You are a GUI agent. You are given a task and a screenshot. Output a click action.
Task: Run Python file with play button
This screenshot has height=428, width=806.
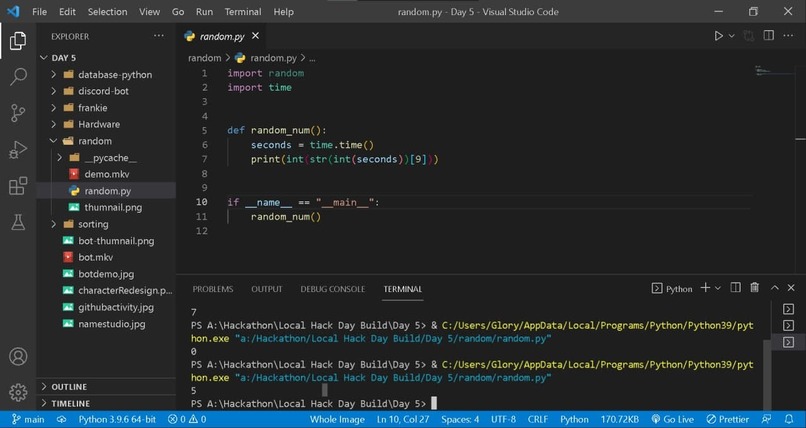(x=719, y=36)
